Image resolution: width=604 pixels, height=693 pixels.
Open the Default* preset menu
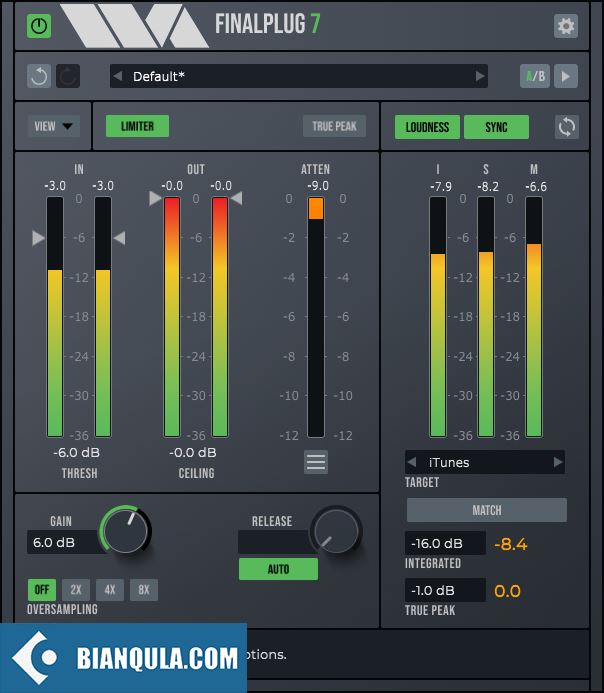tap(299, 76)
